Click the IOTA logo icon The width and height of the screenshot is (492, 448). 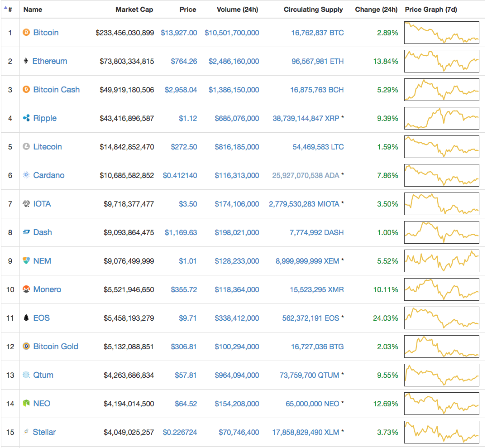pos(26,204)
